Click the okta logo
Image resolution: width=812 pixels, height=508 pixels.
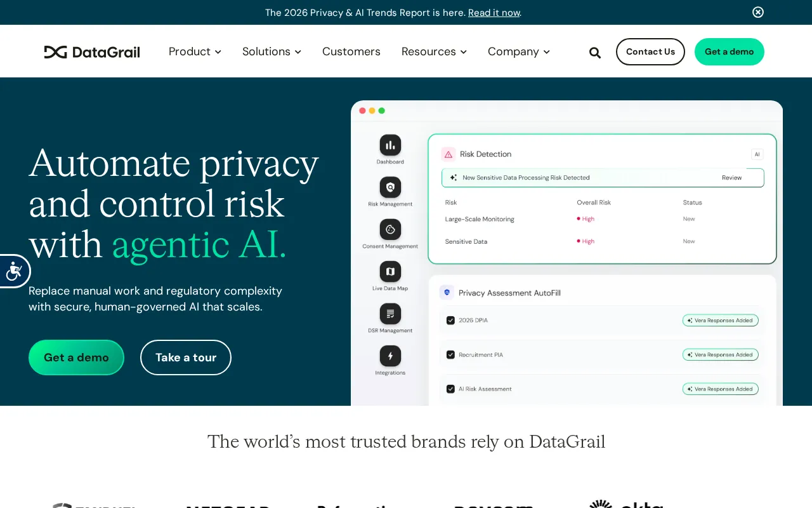(x=626, y=504)
